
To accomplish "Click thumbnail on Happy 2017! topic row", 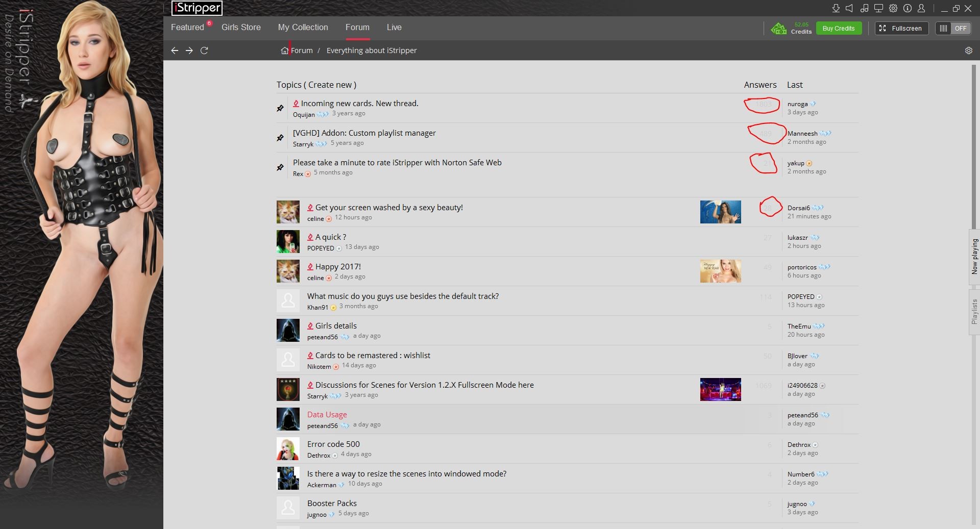I will click(720, 271).
